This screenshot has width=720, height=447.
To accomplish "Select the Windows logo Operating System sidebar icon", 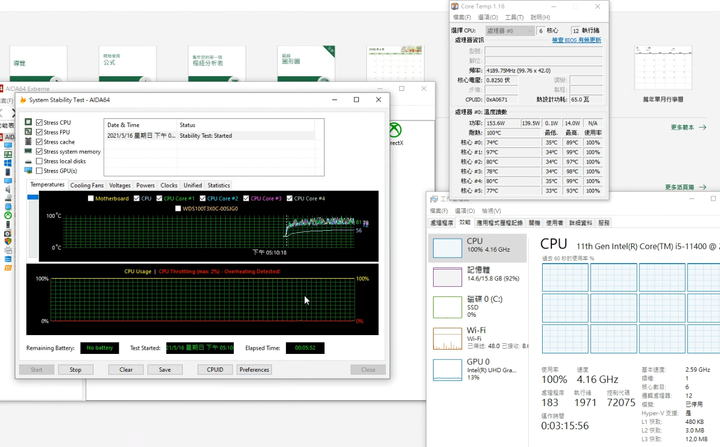I will coord(8,163).
